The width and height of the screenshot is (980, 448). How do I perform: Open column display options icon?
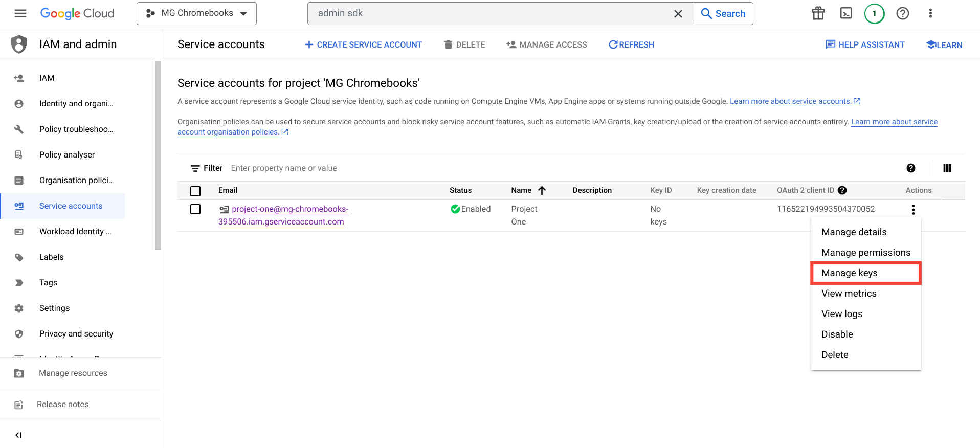point(947,168)
